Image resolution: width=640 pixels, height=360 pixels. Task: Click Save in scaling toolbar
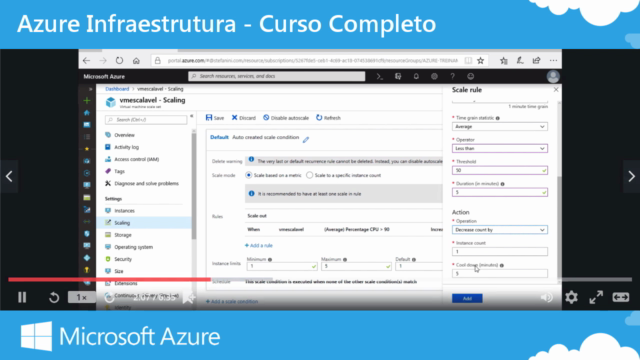tap(215, 118)
